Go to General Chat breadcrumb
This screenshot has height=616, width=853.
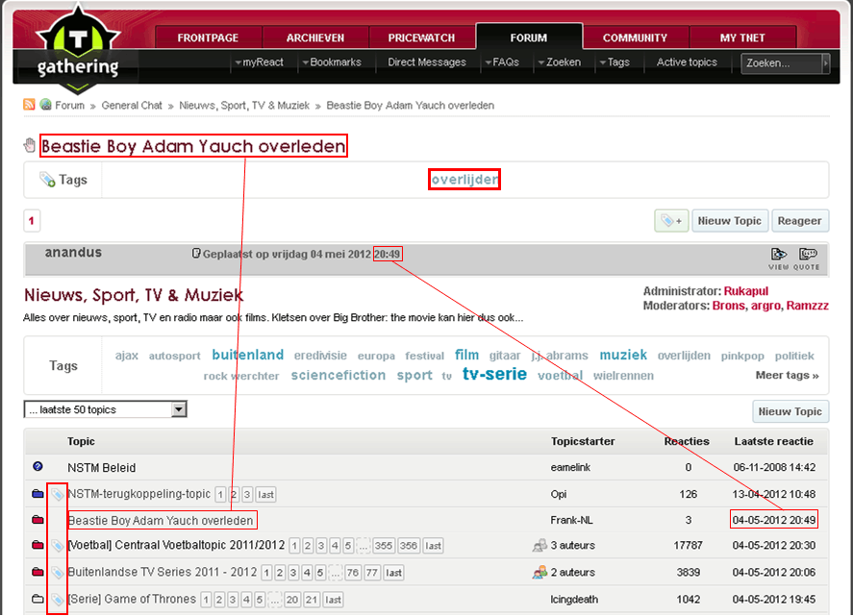click(132, 106)
